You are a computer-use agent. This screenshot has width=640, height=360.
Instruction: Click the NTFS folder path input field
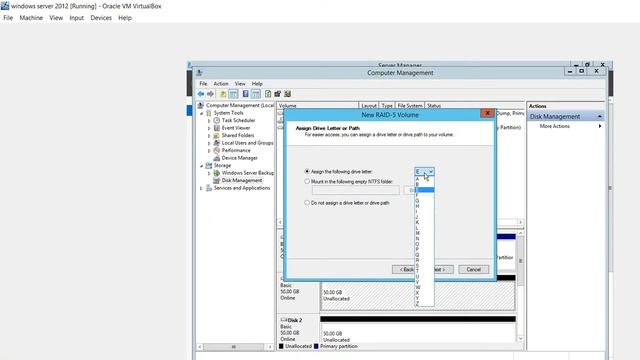point(356,190)
